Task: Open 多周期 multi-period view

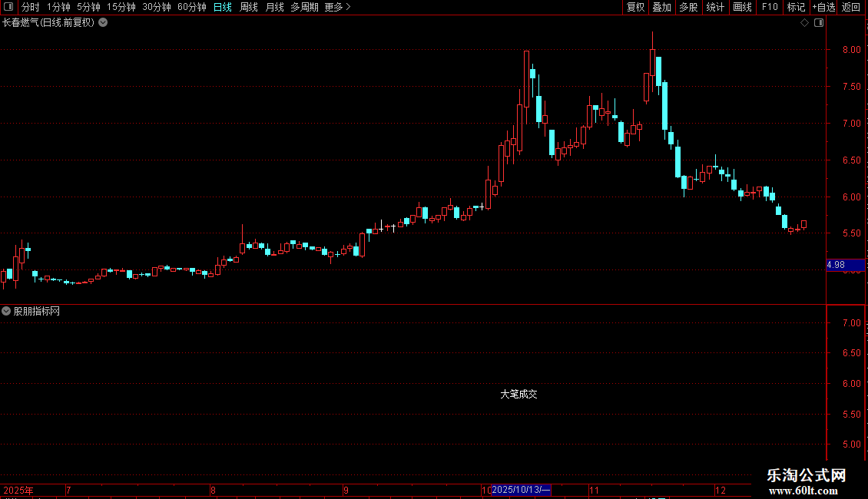Action: (304, 7)
